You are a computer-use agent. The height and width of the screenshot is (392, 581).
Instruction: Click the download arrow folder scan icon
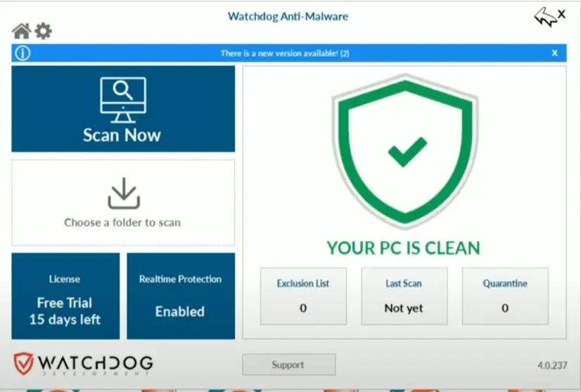click(123, 193)
